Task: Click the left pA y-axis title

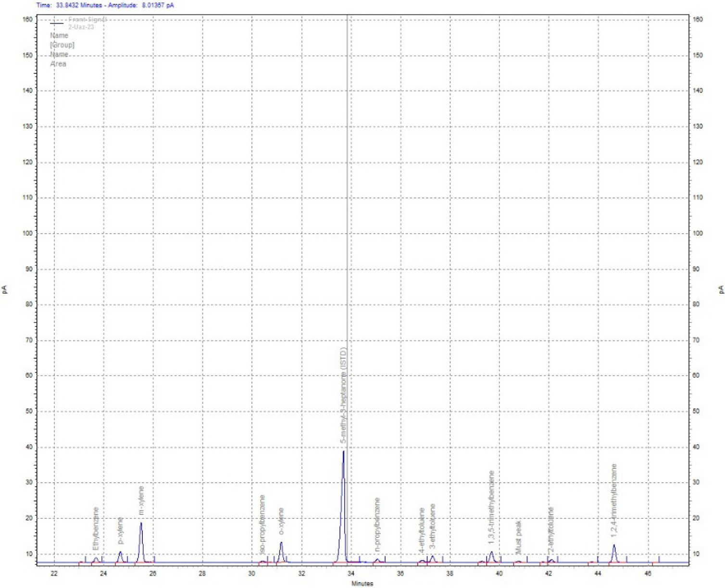Action: pyautogui.click(x=5, y=289)
